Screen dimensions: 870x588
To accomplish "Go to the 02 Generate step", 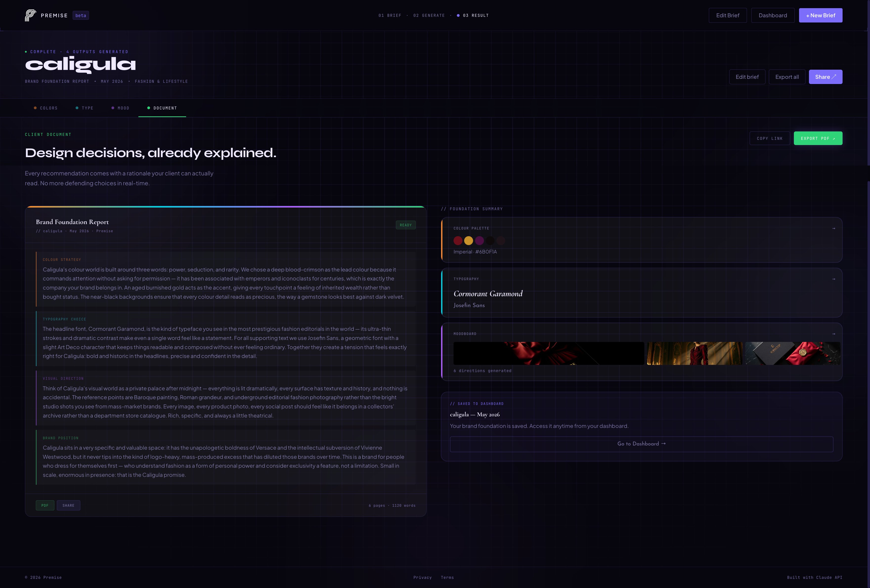I will click(429, 15).
